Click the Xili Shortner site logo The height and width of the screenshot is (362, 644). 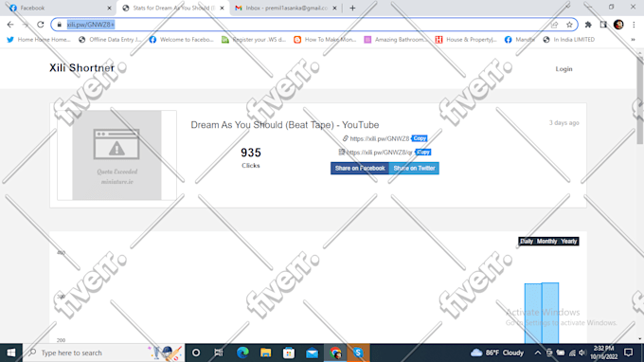coord(81,68)
